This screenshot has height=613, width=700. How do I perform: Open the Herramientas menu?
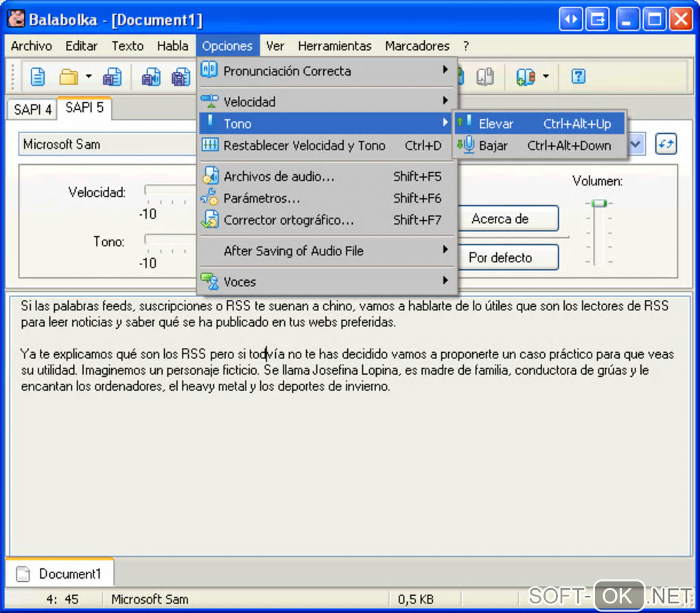tap(334, 45)
